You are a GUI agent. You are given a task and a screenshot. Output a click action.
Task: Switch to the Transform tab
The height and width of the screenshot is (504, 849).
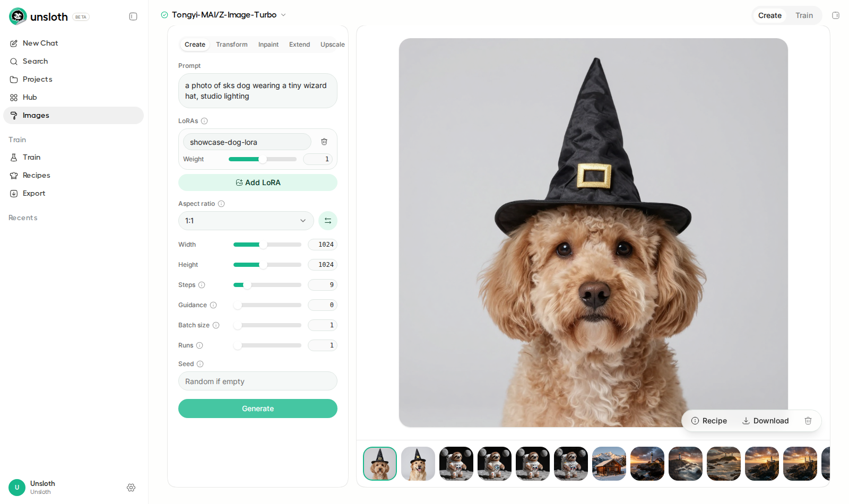(x=231, y=45)
